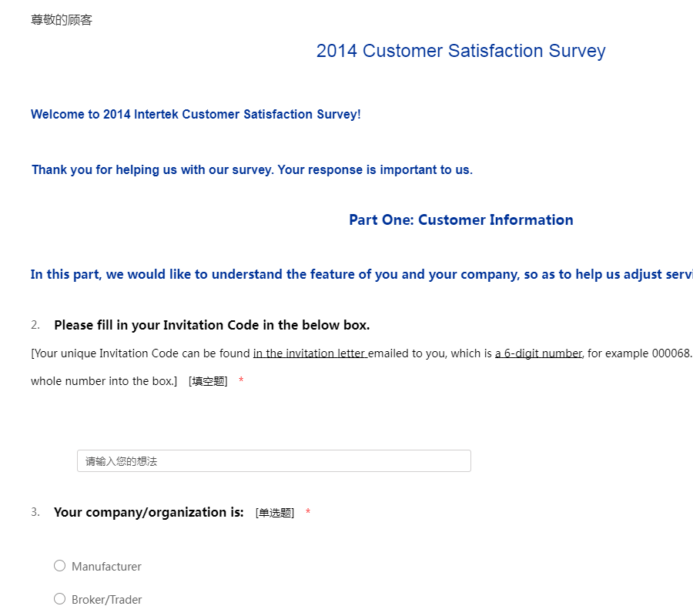
Task: Click the underlined "in the invitation letter" text
Action: coord(310,354)
